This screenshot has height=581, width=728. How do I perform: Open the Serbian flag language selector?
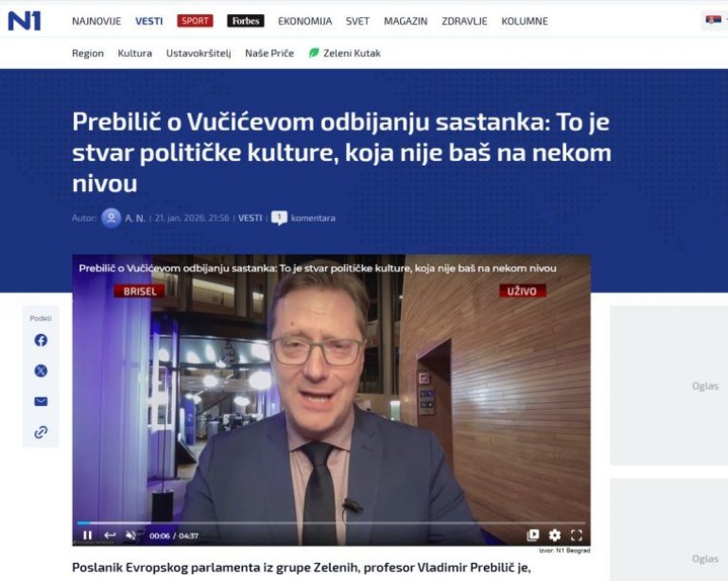(713, 20)
